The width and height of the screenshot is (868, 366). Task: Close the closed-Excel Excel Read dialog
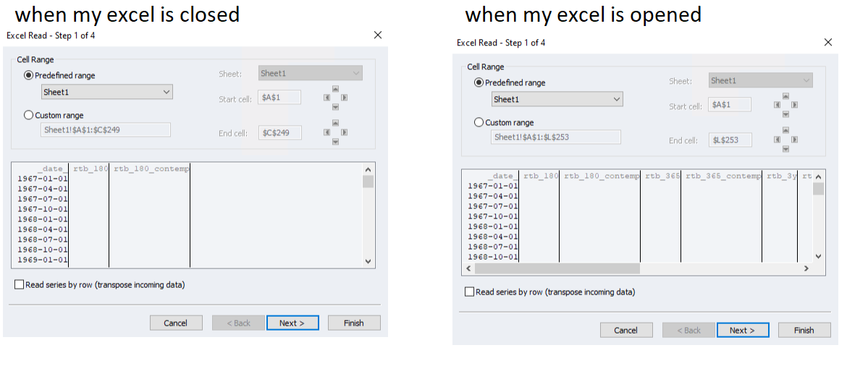[378, 35]
